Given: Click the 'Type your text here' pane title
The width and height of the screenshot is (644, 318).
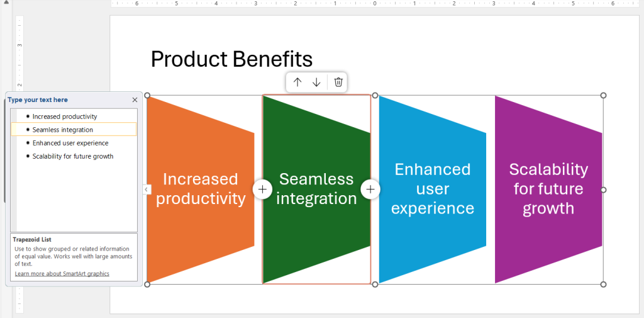Looking at the screenshot, I should 38,99.
